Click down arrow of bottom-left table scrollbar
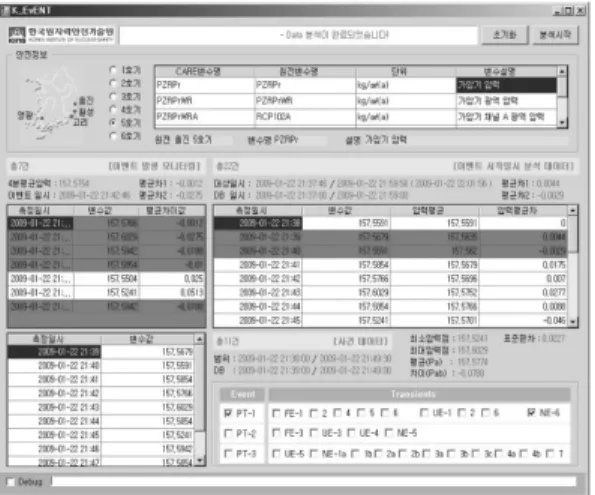 tap(200, 461)
